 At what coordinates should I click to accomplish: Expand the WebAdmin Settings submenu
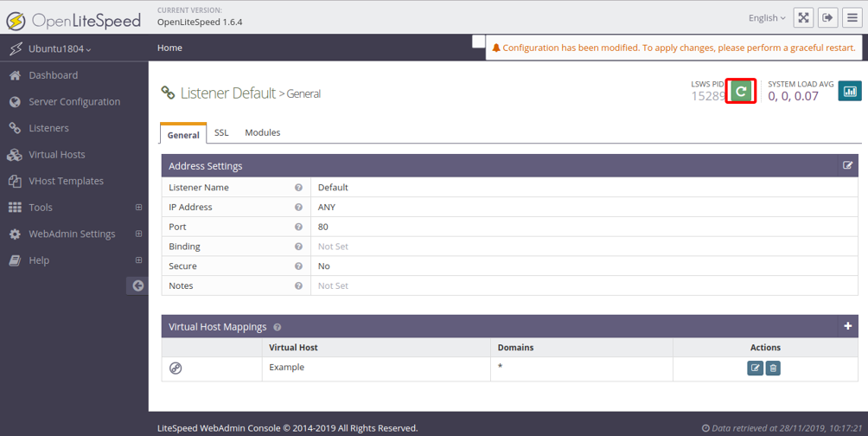click(138, 234)
